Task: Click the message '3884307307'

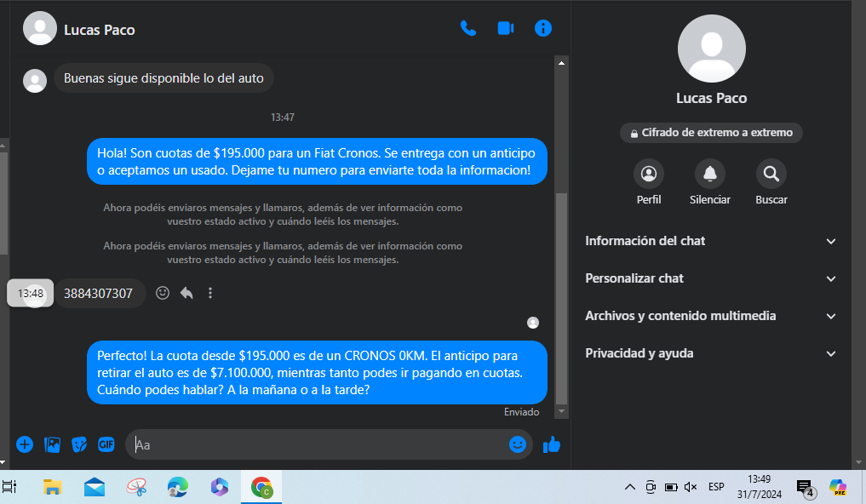Action: point(98,293)
